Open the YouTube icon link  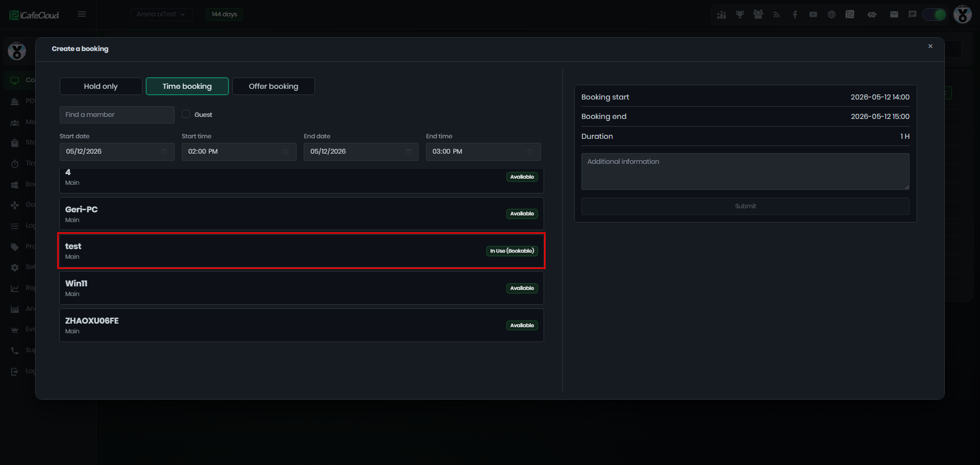point(813,15)
